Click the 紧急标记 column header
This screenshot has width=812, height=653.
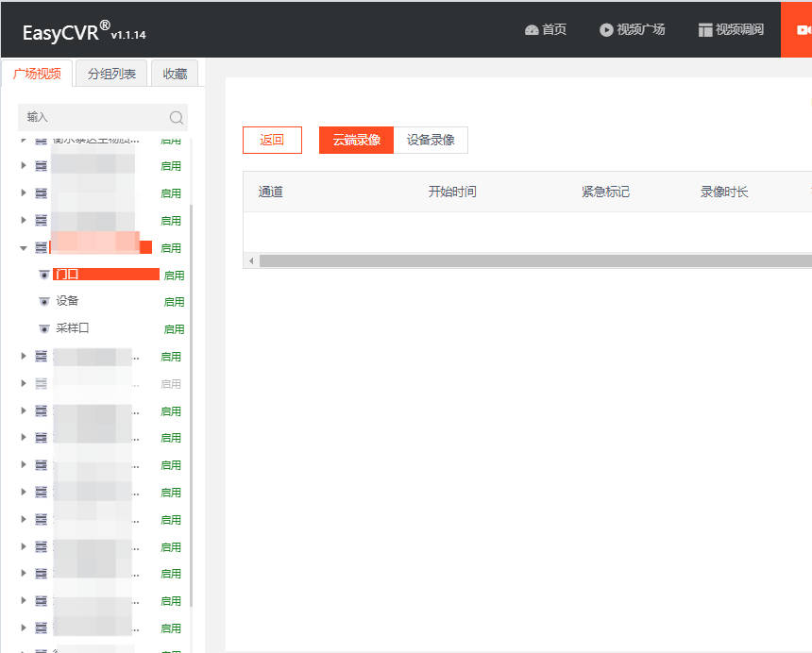click(605, 192)
